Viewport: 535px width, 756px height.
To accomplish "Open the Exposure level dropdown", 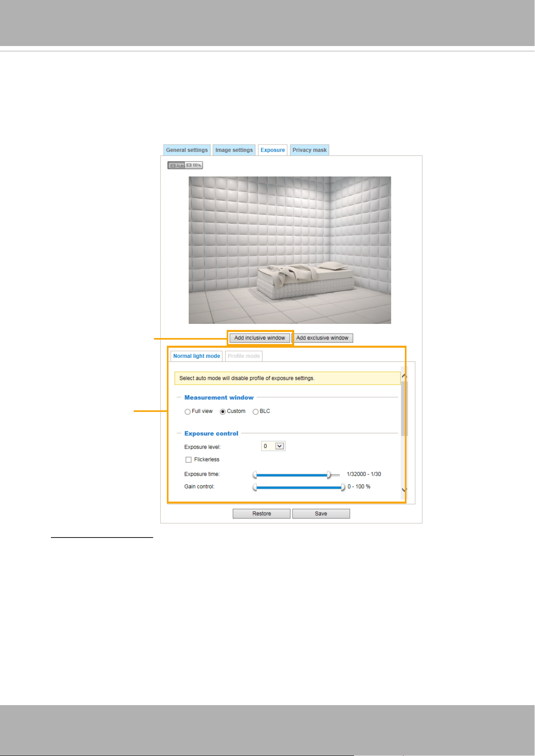I will [x=274, y=446].
